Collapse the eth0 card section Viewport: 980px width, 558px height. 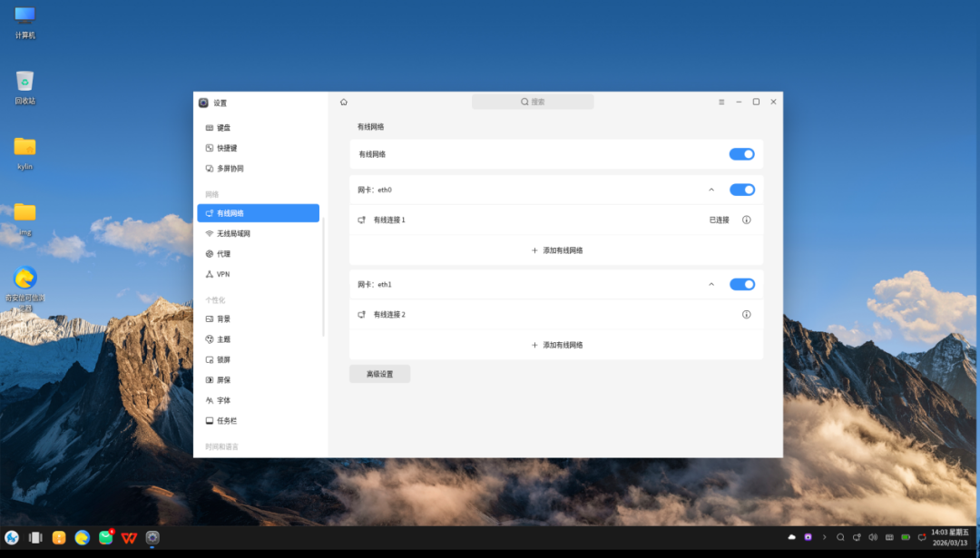coord(711,190)
